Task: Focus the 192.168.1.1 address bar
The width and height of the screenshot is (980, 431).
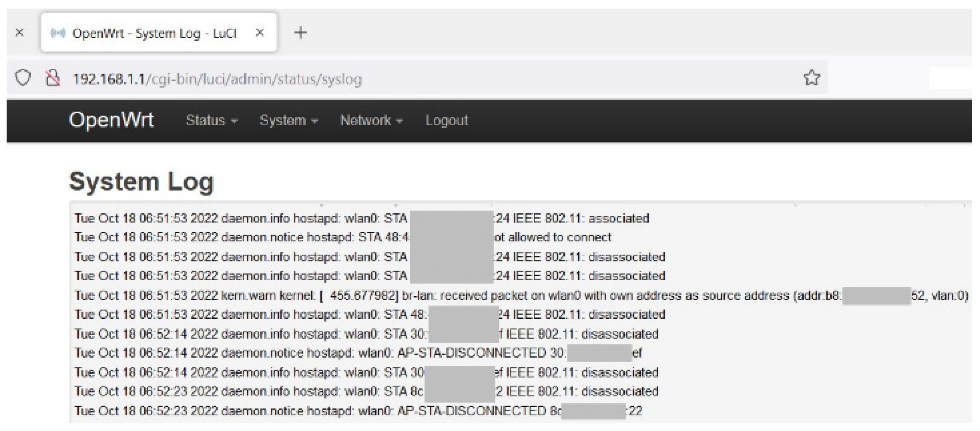Action: point(217,79)
